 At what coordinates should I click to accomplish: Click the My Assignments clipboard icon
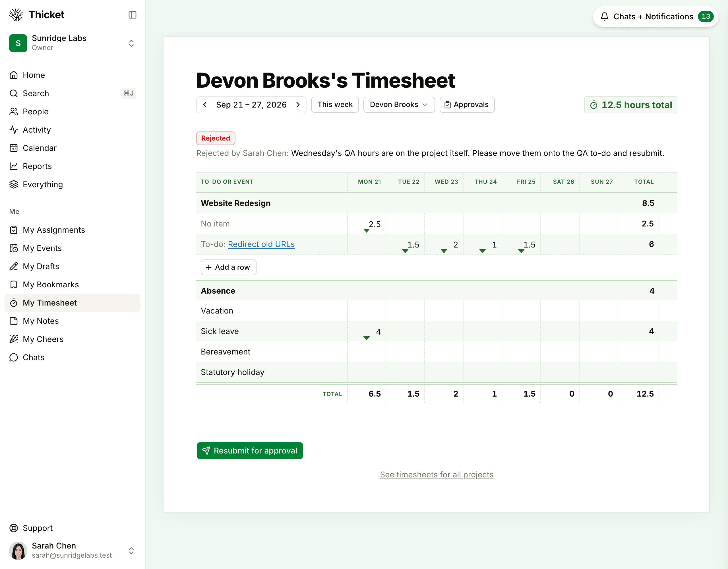(14, 230)
